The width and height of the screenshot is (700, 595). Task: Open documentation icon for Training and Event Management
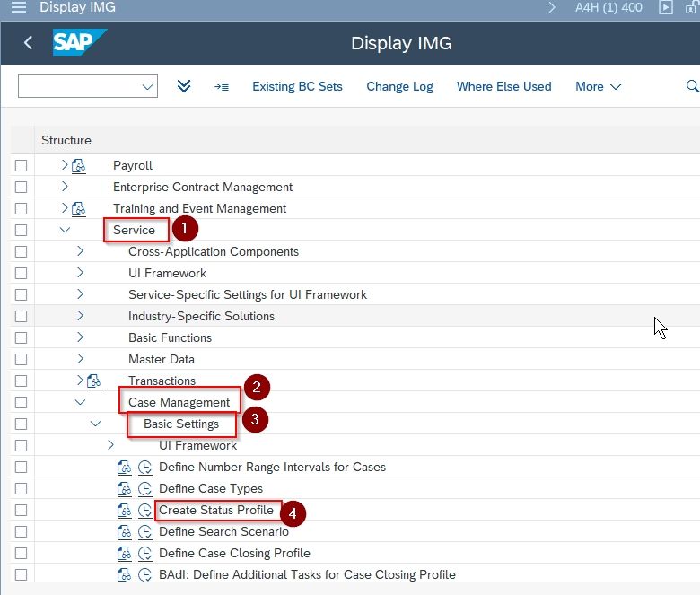point(79,209)
